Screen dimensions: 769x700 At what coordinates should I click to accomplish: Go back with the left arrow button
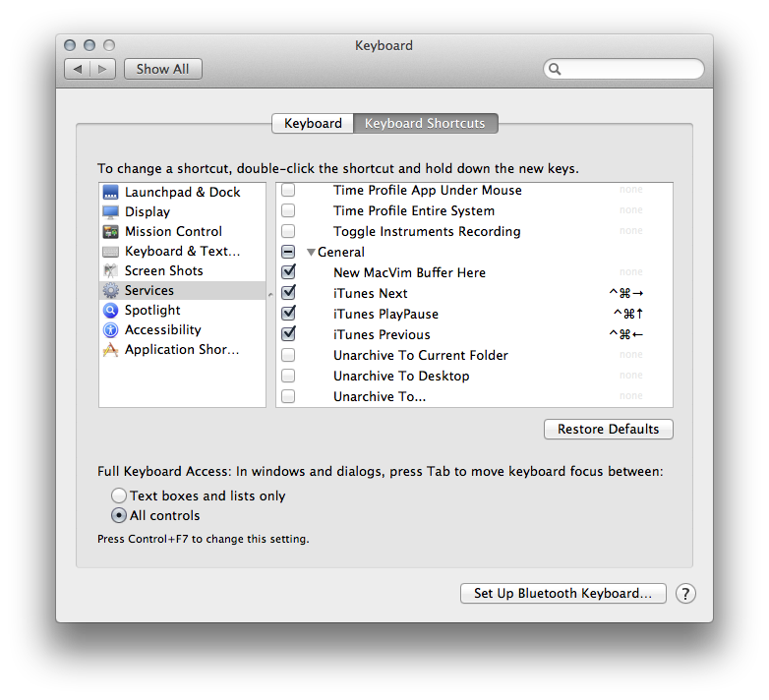pos(77,69)
